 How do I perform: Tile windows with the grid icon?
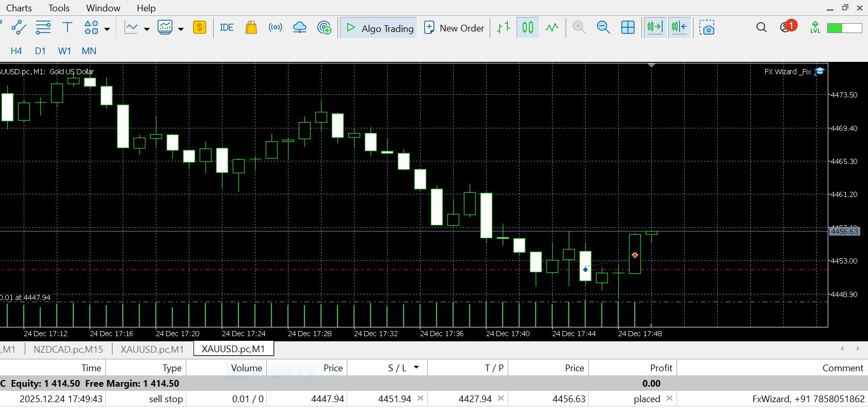(628, 28)
